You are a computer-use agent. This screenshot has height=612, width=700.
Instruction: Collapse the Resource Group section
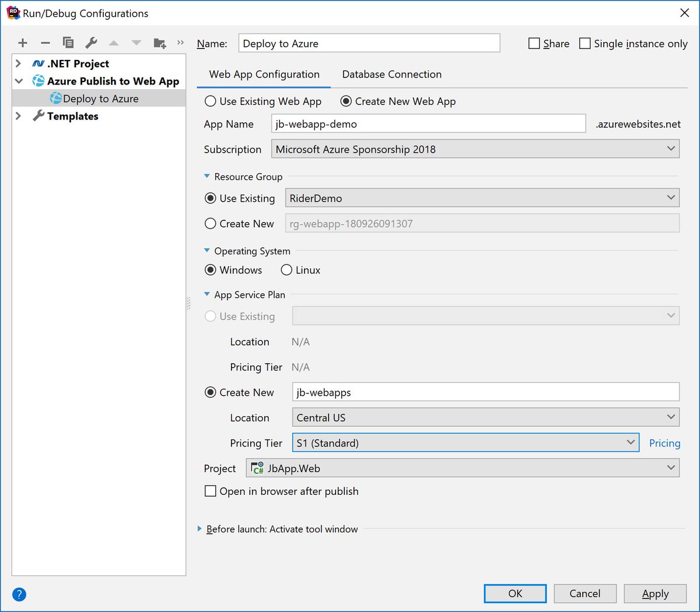pos(206,176)
